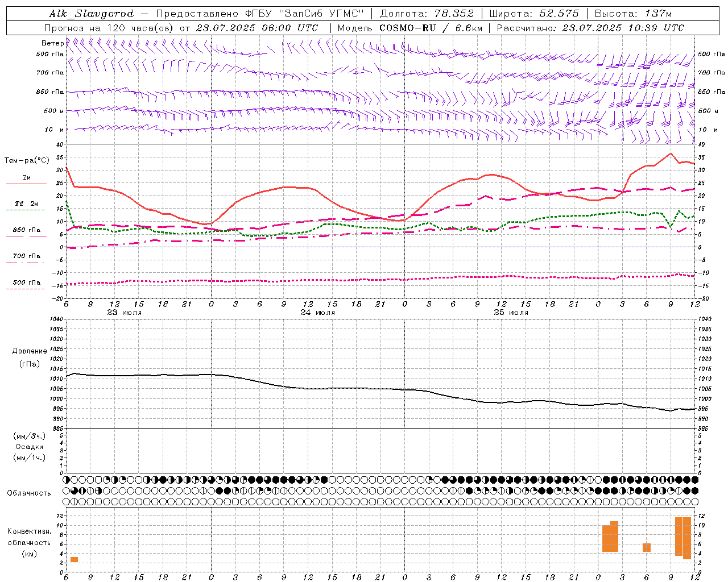This screenshot has height=582, width=728.
Task: Click the '500 гПа' dotted temperature legend line
Action: click(26, 289)
